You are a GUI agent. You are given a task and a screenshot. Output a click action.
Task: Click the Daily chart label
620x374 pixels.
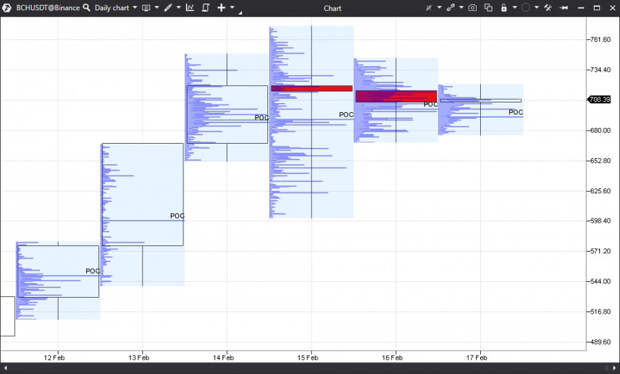click(112, 8)
